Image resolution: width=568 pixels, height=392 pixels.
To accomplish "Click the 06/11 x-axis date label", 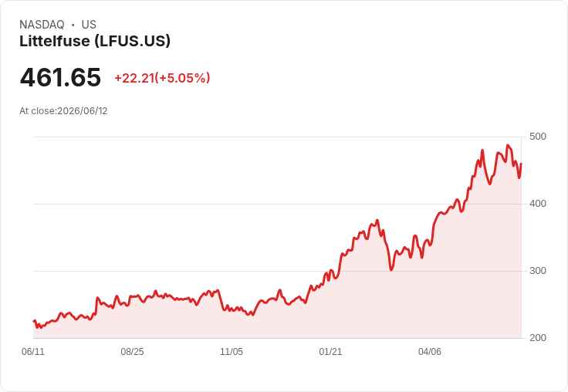I will [x=33, y=352].
